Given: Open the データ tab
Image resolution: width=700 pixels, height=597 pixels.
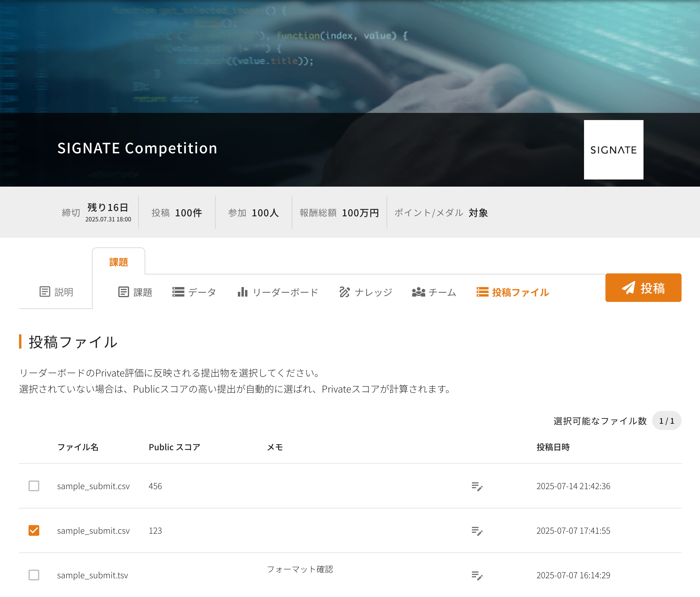Looking at the screenshot, I should point(194,292).
